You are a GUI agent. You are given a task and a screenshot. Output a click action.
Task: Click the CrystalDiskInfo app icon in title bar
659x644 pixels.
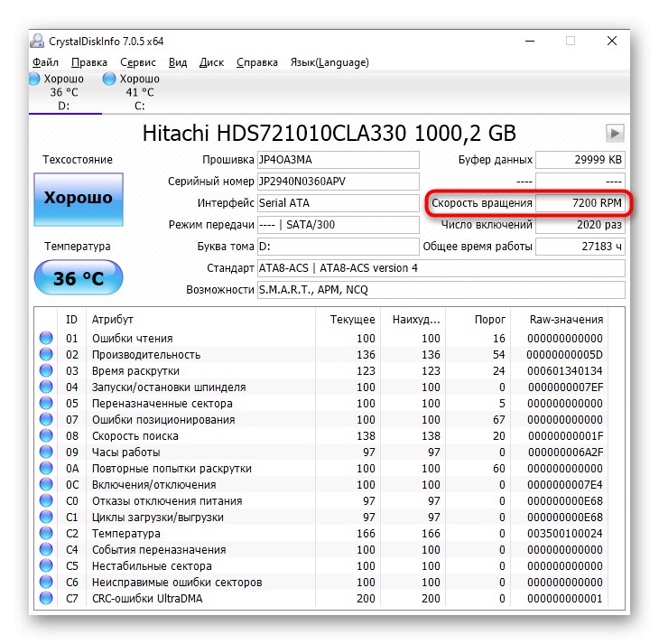click(x=37, y=41)
